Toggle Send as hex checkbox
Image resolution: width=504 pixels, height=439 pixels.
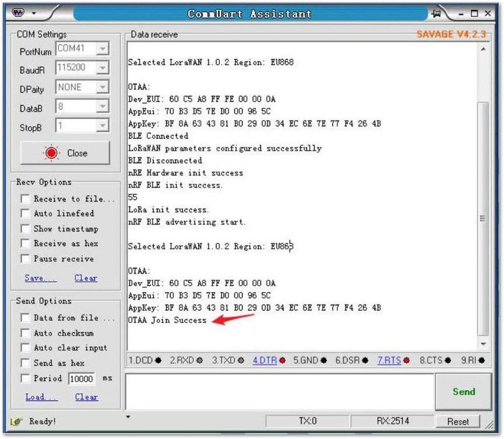click(x=25, y=363)
